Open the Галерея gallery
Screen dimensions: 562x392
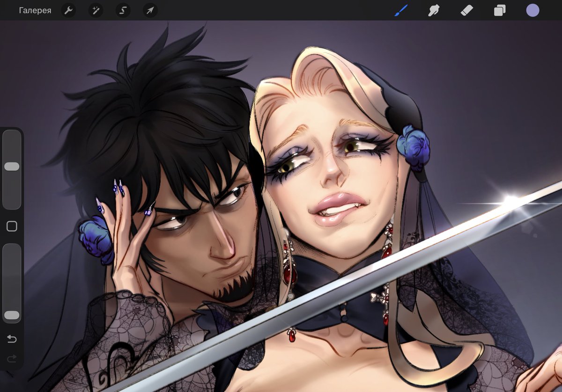tap(35, 10)
